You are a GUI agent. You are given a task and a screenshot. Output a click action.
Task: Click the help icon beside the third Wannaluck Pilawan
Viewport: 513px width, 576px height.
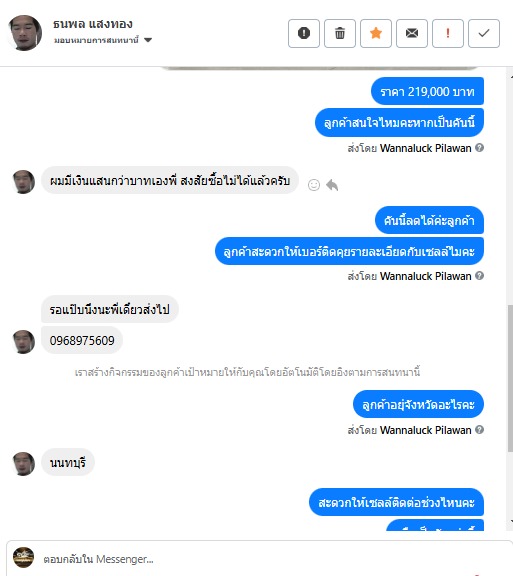point(479,429)
